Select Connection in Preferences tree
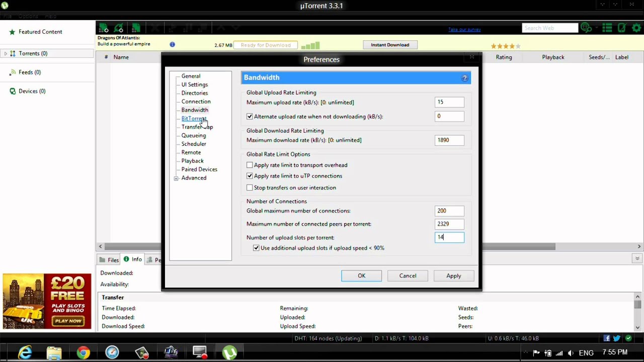 point(196,102)
